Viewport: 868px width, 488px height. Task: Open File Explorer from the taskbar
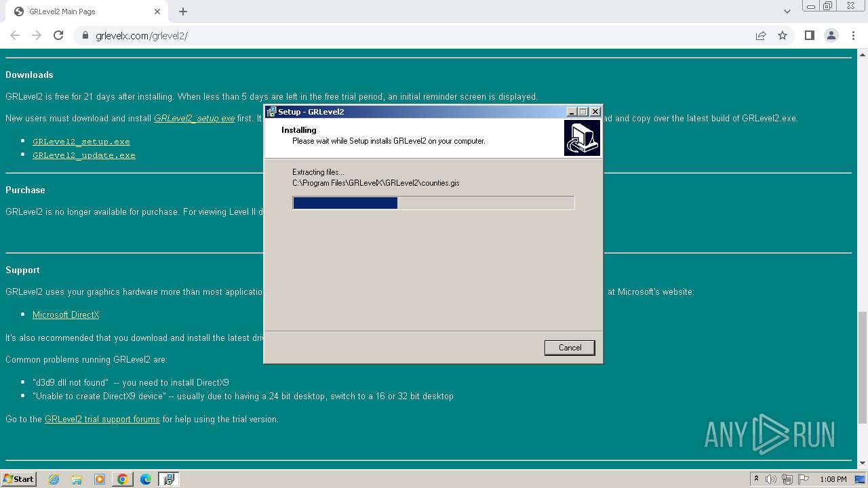click(77, 479)
